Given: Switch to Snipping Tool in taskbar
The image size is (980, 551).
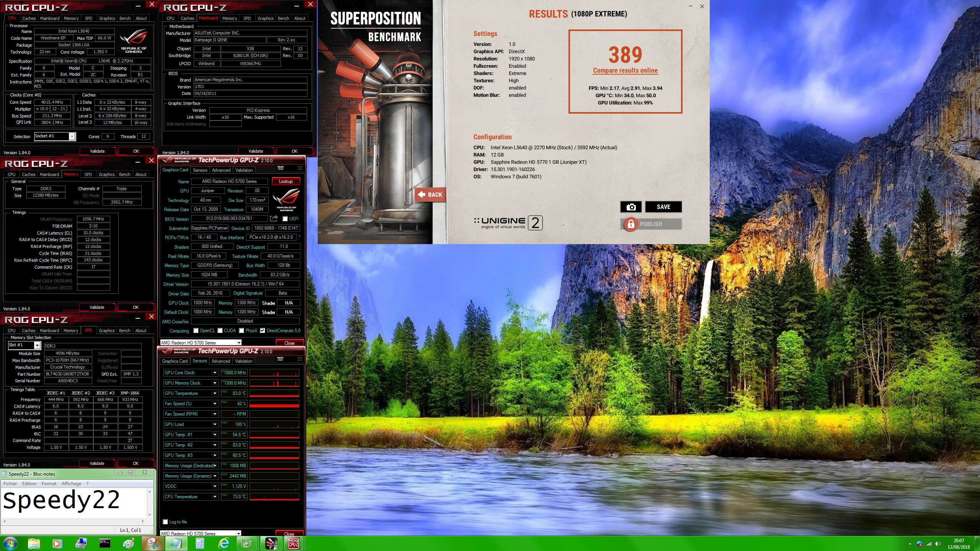Looking at the screenshot, I should point(152,543).
